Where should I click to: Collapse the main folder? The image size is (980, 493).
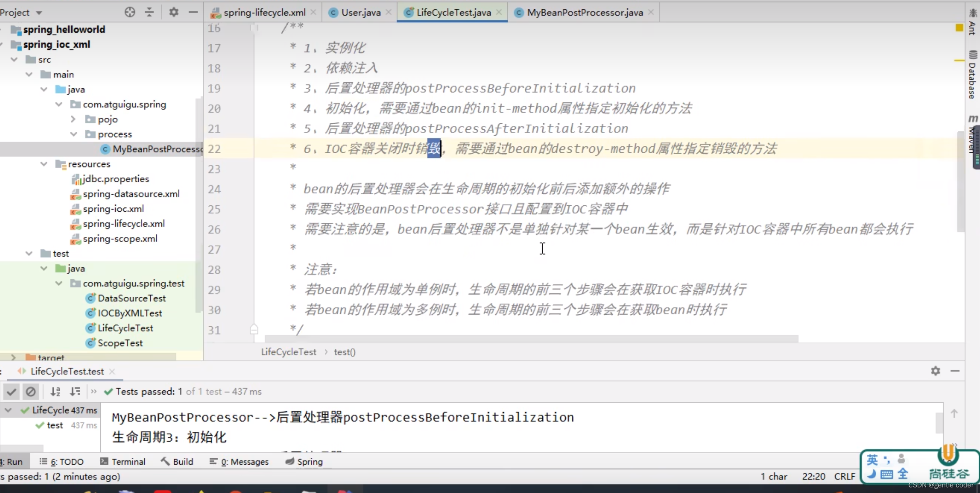29,74
